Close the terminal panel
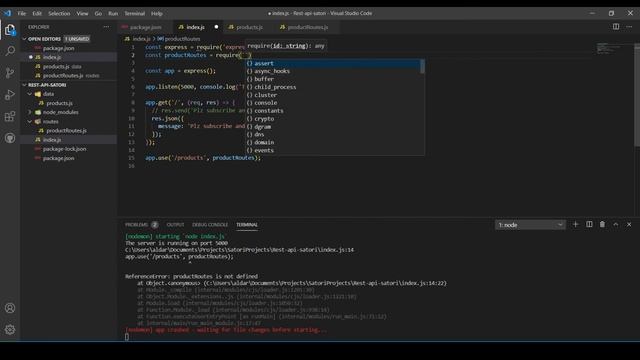Viewport: 640px width, 360px height. click(629, 224)
